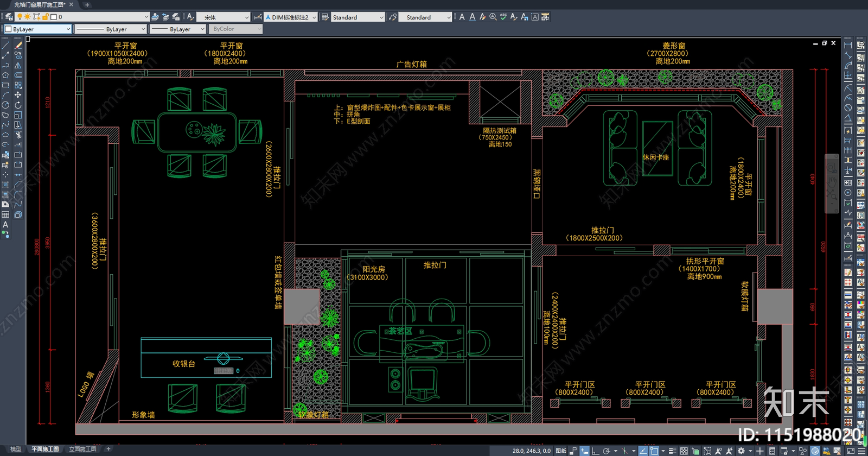Select the Trim scissors tool

(x=18, y=135)
